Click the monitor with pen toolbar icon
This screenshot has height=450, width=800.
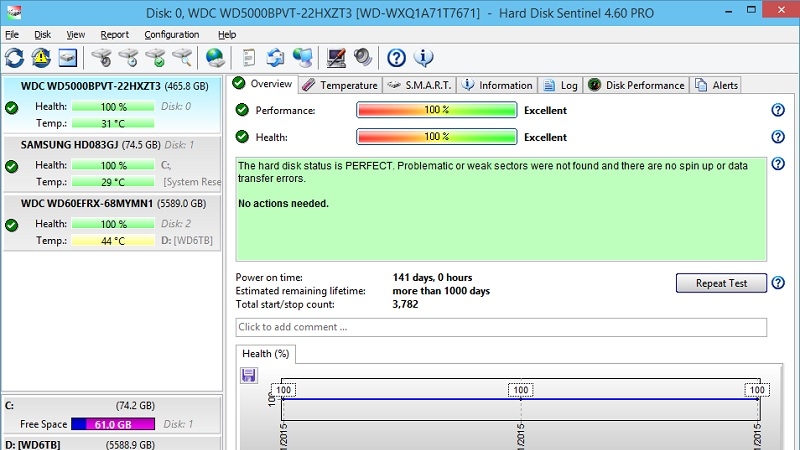click(336, 58)
